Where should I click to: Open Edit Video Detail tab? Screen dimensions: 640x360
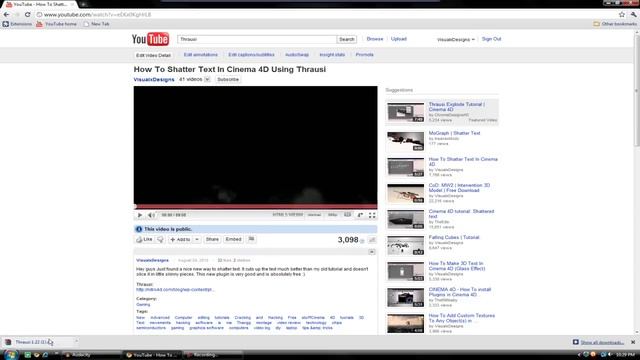(153, 55)
